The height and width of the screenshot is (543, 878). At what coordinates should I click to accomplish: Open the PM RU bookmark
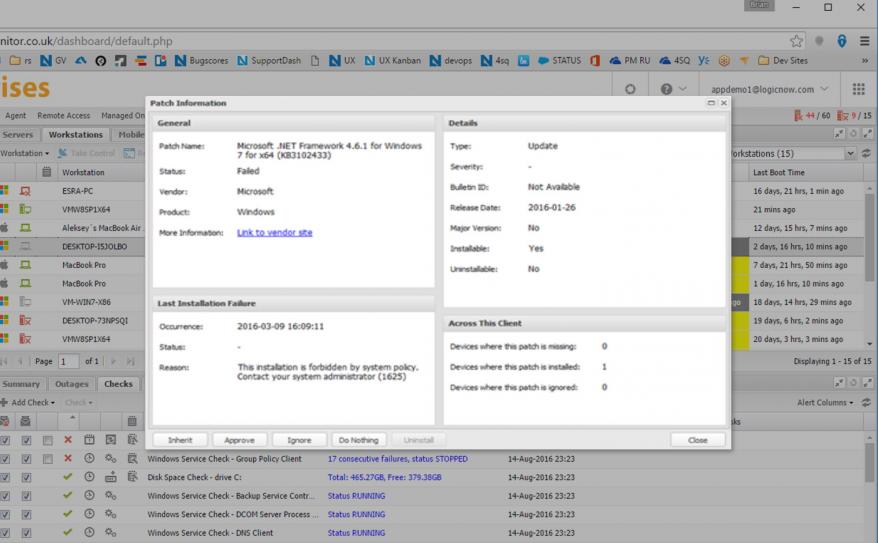630,60
